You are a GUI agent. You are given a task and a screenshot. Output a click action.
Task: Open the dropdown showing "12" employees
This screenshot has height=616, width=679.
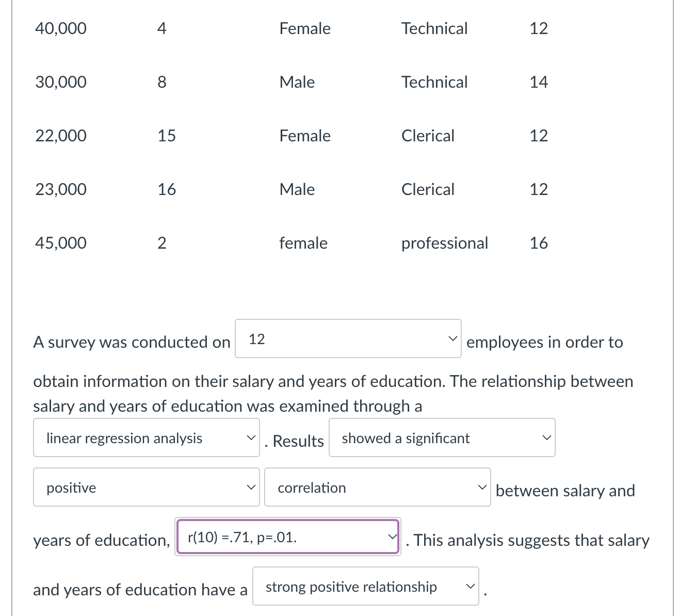click(348, 339)
